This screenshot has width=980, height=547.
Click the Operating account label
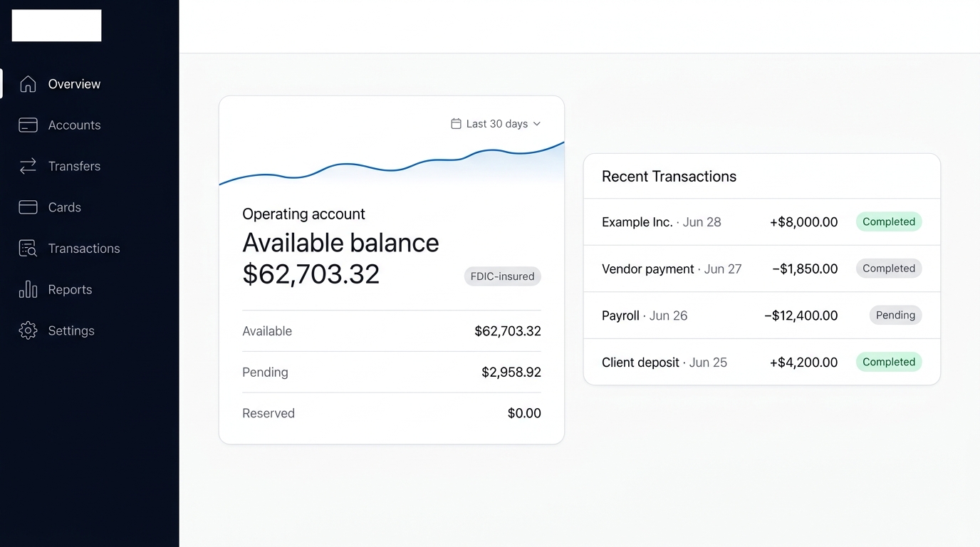coord(303,214)
